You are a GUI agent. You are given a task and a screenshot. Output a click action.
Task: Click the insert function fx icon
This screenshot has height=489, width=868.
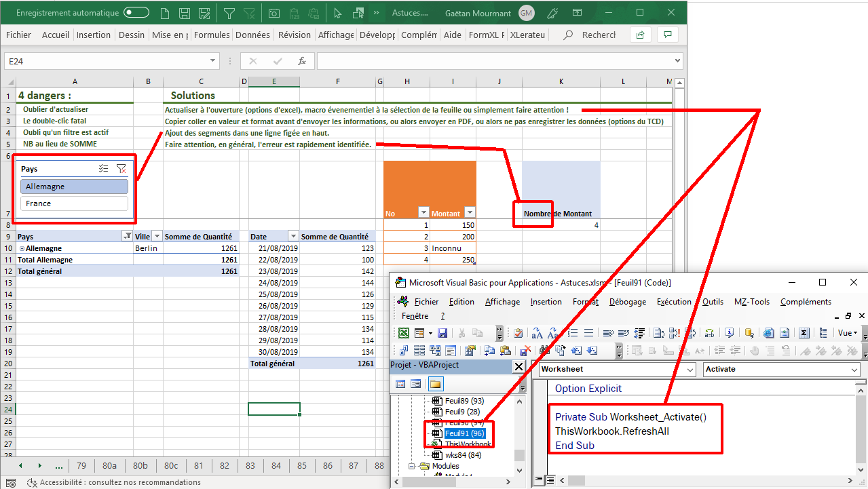[x=302, y=61]
